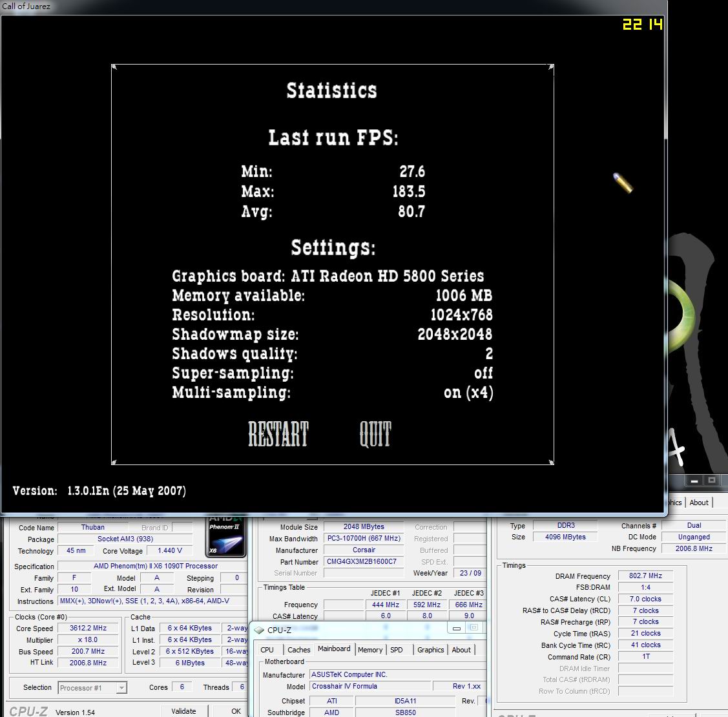Select the CAS# Latency value 7.0 clocks

[x=645, y=599]
